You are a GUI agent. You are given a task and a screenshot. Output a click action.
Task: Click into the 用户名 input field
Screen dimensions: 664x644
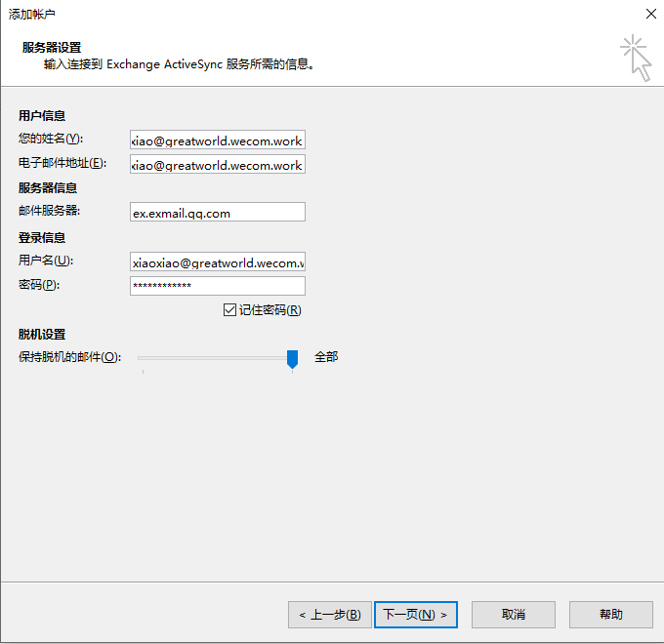tap(217, 262)
